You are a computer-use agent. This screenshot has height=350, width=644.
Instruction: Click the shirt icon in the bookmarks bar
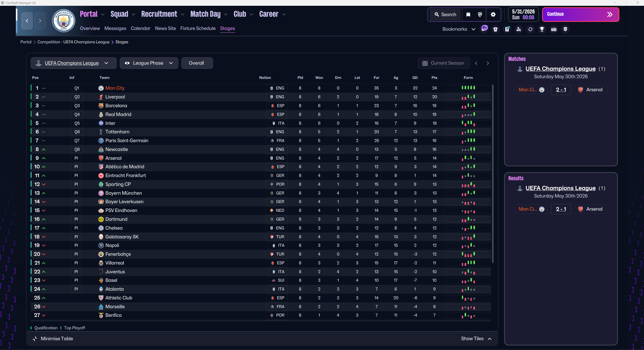(495, 29)
